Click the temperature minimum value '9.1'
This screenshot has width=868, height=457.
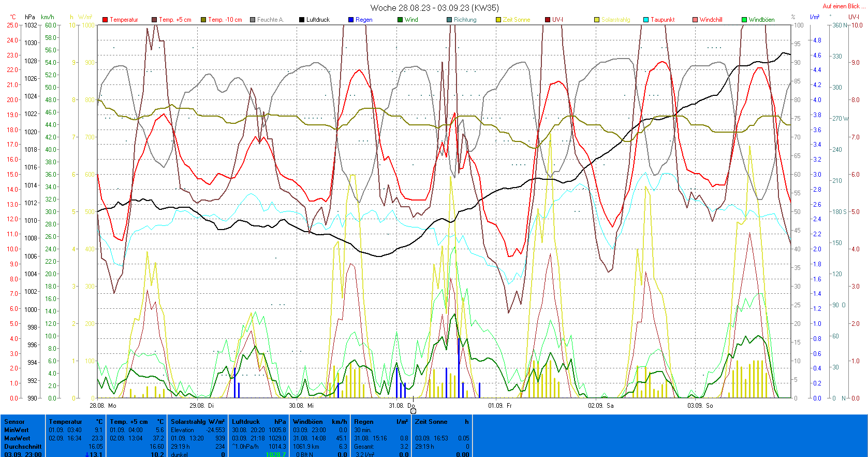[99, 430]
